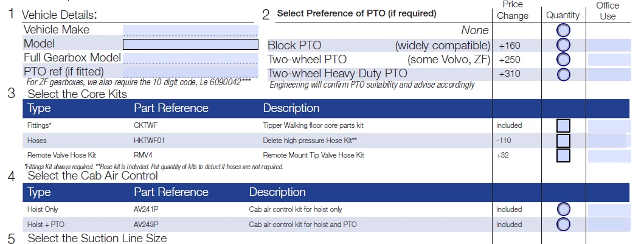Click the HKTWF01 hoses quantity box

(563, 141)
